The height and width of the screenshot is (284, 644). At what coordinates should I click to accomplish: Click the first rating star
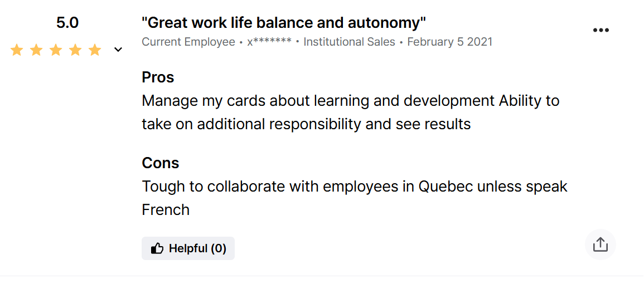pos(16,50)
